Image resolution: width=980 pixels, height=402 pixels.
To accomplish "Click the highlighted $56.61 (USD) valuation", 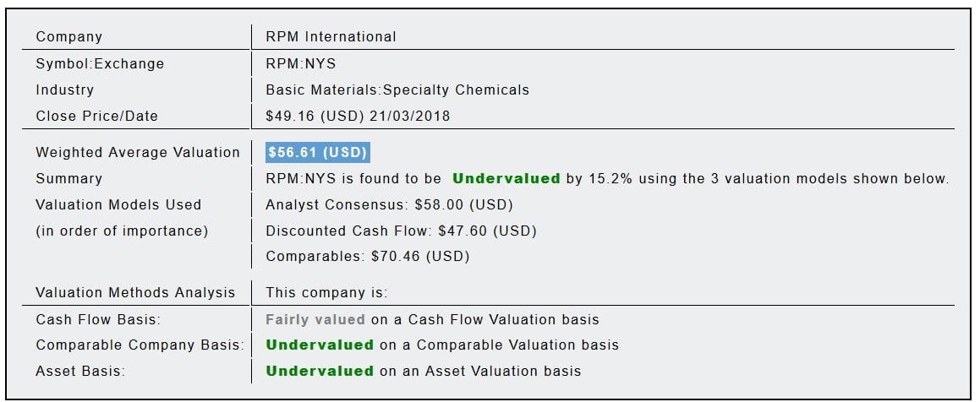I will (x=317, y=152).
